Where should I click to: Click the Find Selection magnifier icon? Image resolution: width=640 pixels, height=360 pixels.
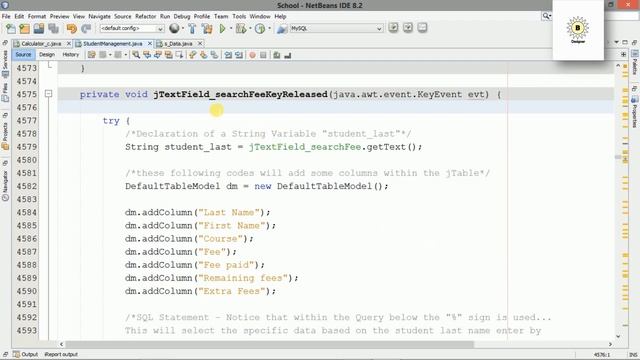pos(136,55)
